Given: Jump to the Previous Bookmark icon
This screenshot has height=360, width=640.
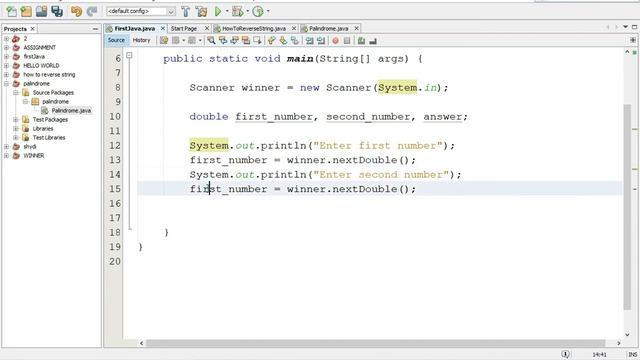Looking at the screenshot, I should [271, 40].
